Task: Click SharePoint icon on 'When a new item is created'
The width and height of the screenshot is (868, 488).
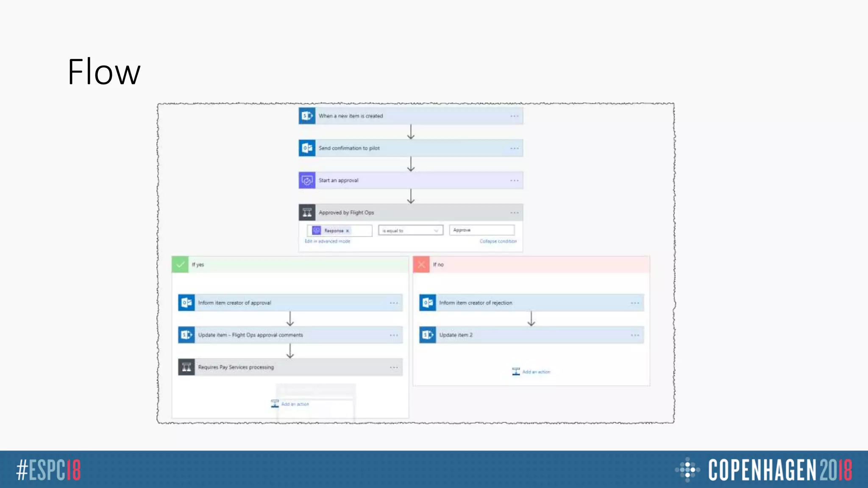Action: [307, 116]
